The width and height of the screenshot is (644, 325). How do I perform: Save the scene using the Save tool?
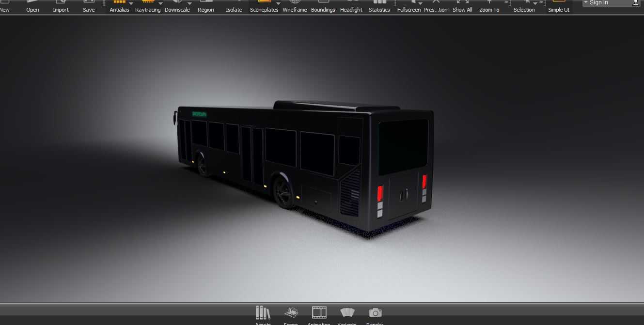point(89,6)
